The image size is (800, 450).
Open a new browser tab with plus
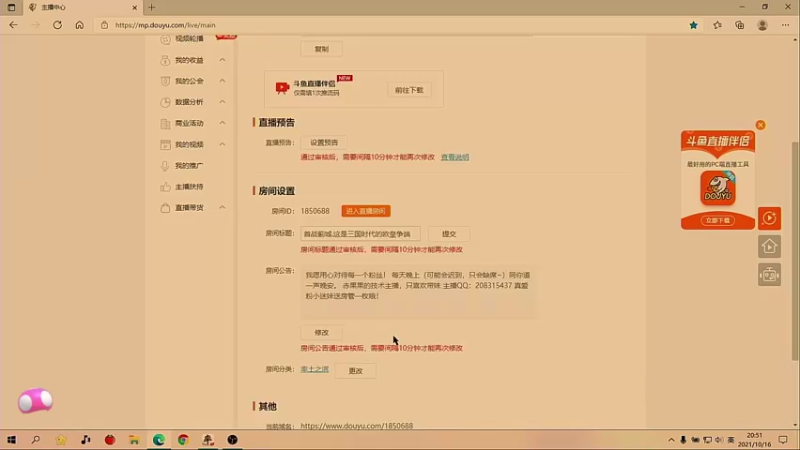152,7
